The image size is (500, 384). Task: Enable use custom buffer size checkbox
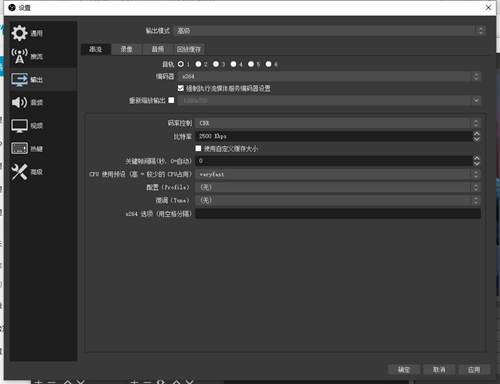pyautogui.click(x=198, y=148)
